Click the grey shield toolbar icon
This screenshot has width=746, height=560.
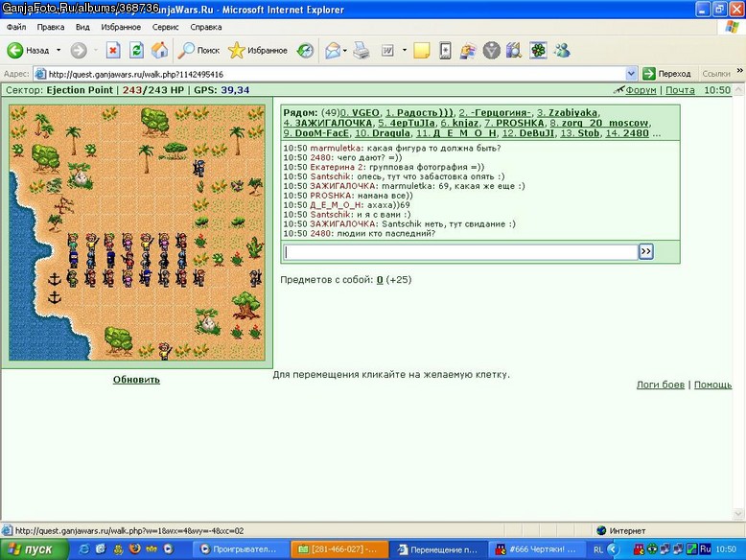492,50
